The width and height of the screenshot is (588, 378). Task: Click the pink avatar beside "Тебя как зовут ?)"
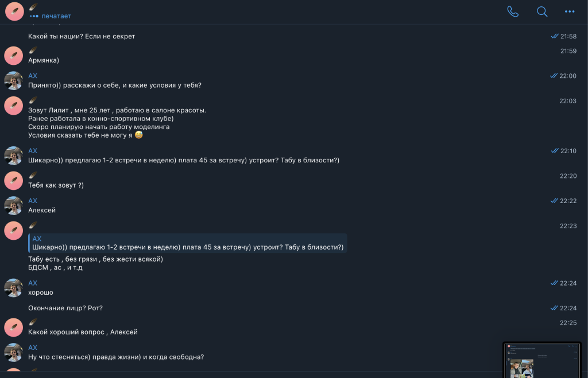click(x=14, y=181)
